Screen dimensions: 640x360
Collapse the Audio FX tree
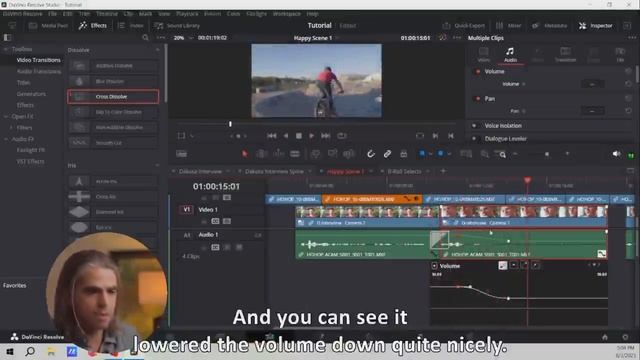tap(6, 139)
